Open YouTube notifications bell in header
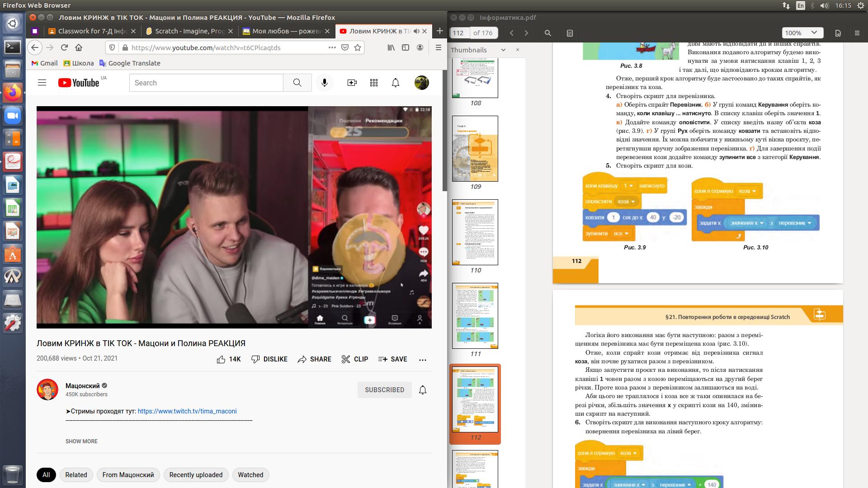The image size is (868, 488). click(395, 83)
